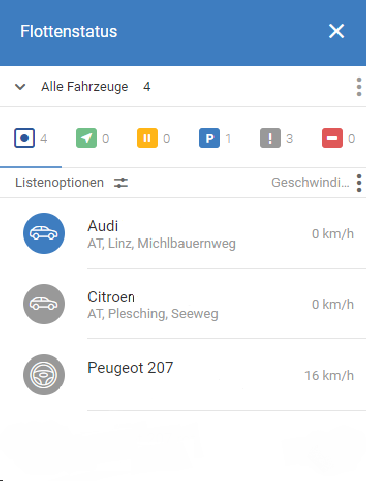Filter by warning gray exclamation icon
This screenshot has height=481, width=366.
pos(270,138)
